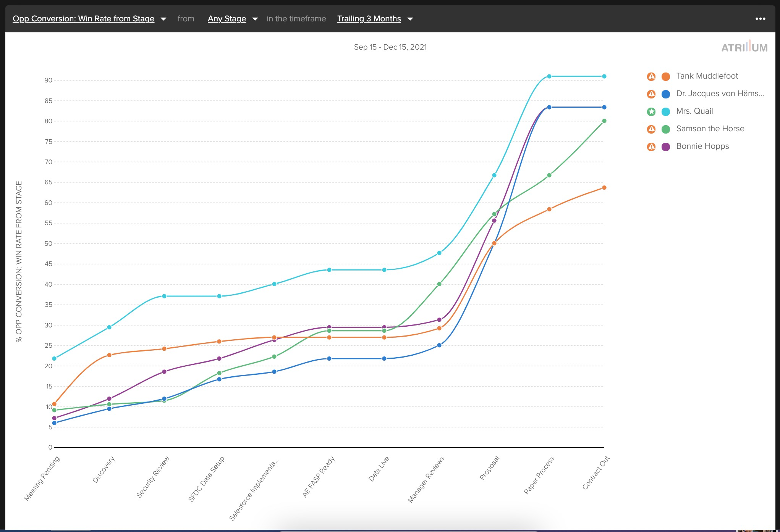Select Tank Muddlefoot in the legend
The width and height of the screenshot is (780, 532).
(x=707, y=76)
